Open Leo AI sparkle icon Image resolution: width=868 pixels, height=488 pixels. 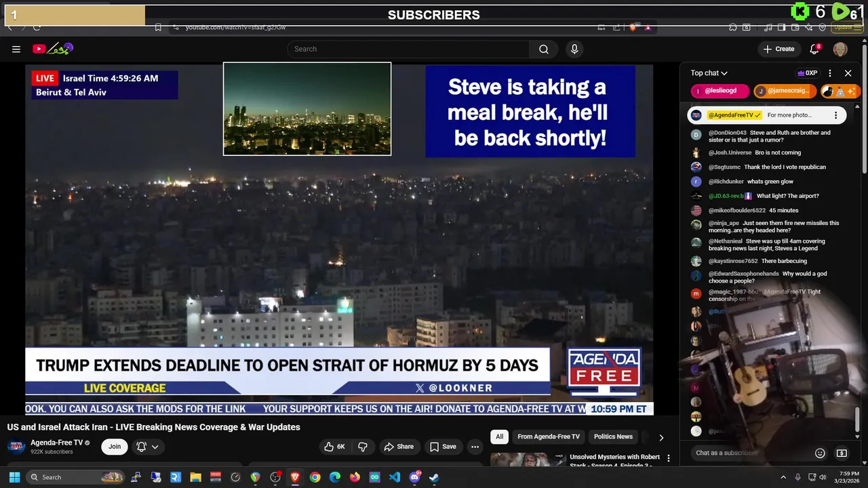(x=809, y=27)
